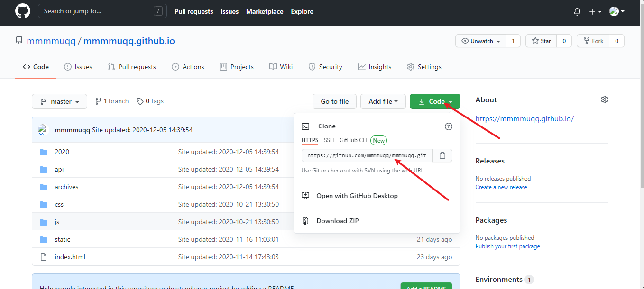The image size is (644, 289).
Task: Open mmmmuqq owner profile link
Action: pos(51,41)
